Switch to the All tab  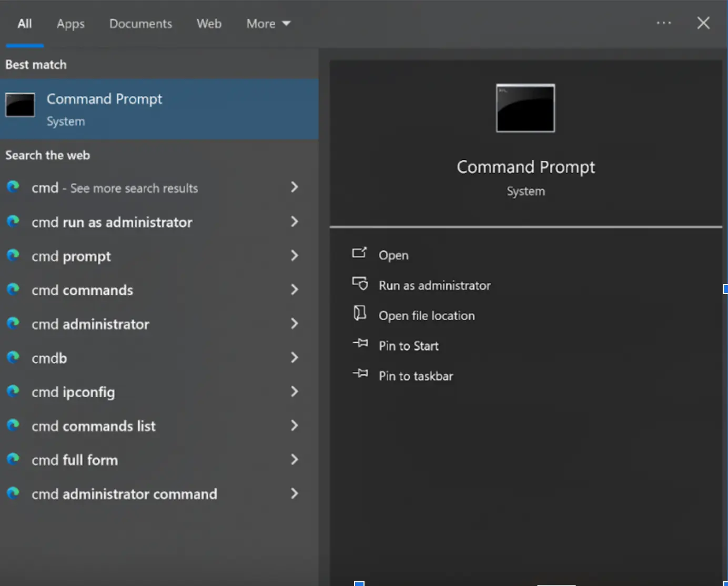click(x=25, y=24)
